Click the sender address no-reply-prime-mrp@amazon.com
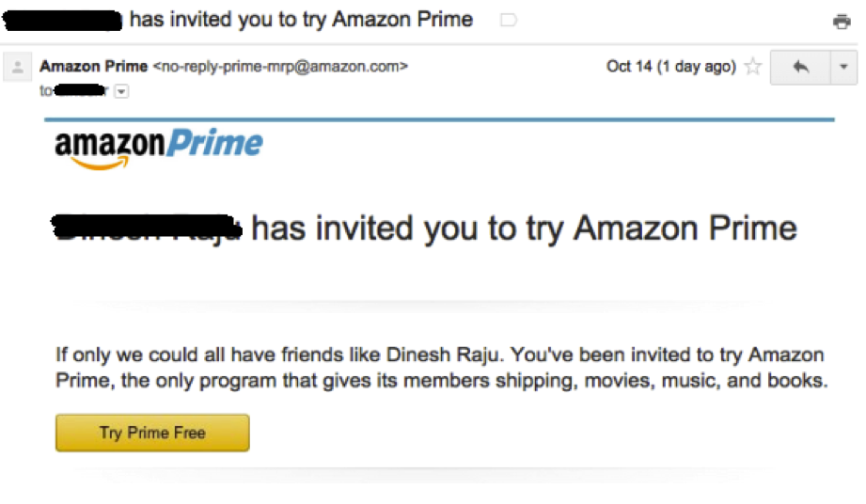 pyautogui.click(x=280, y=66)
